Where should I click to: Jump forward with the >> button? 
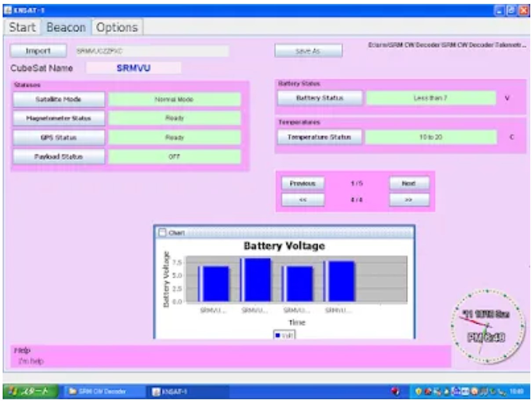pos(409,199)
